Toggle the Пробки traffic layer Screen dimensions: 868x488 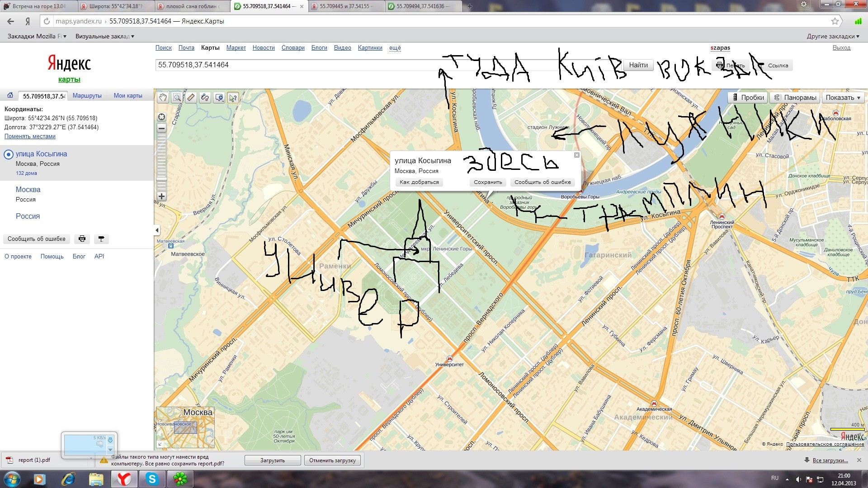[748, 98]
